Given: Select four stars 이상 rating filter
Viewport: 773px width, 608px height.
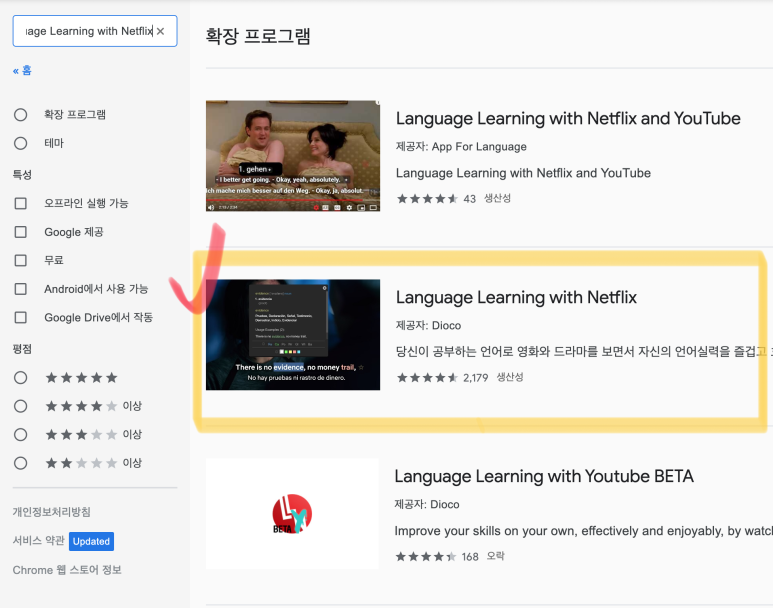Looking at the screenshot, I should coord(20,406).
